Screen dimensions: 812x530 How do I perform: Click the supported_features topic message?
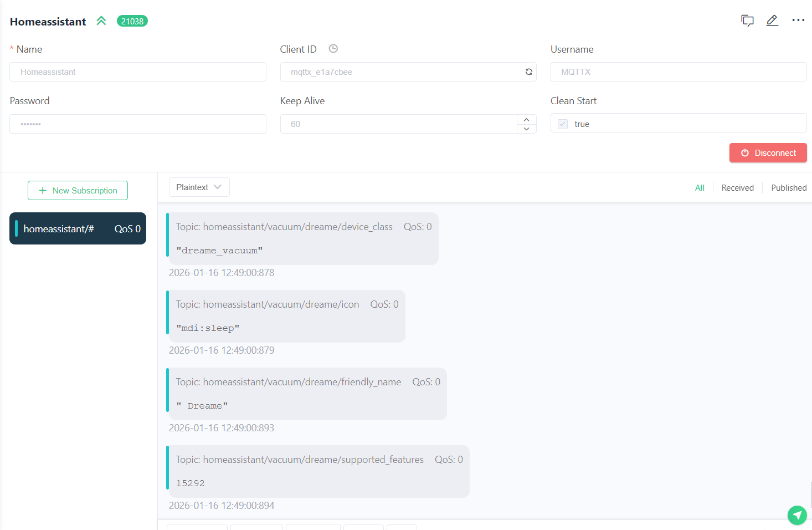point(318,471)
